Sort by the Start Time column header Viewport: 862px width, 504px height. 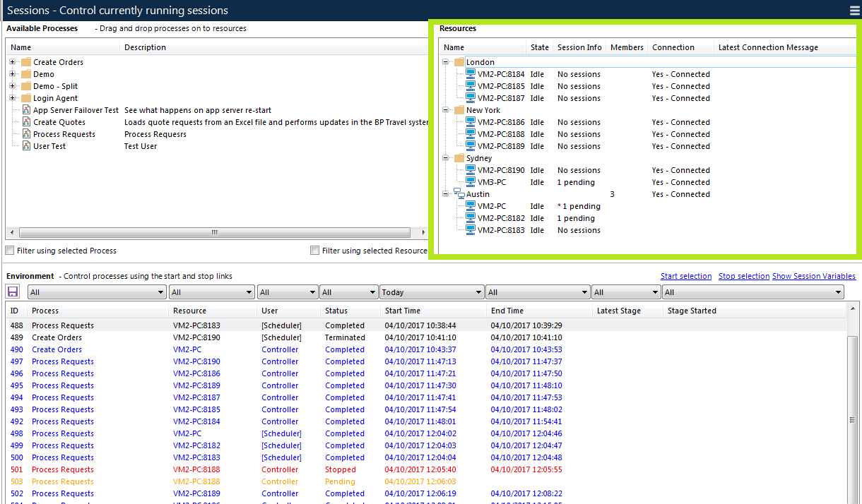(x=434, y=311)
